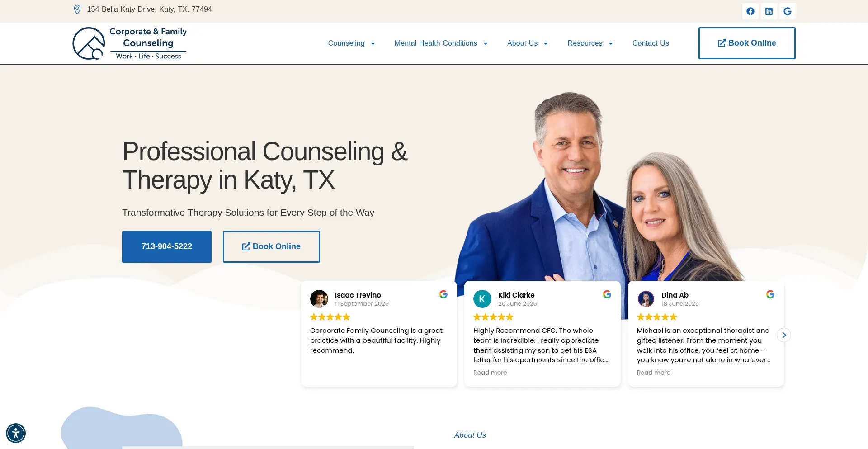Open the Google profile icon in header
868x449 pixels.
[x=788, y=11]
